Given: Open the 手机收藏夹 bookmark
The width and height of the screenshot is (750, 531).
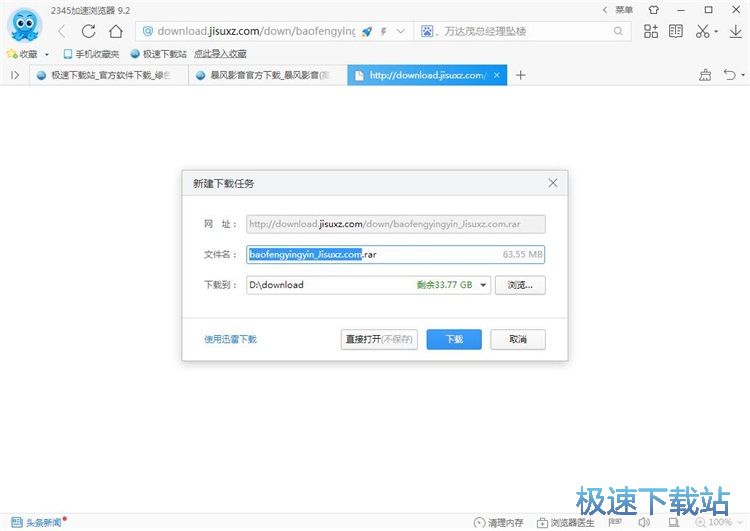Looking at the screenshot, I should coord(91,54).
